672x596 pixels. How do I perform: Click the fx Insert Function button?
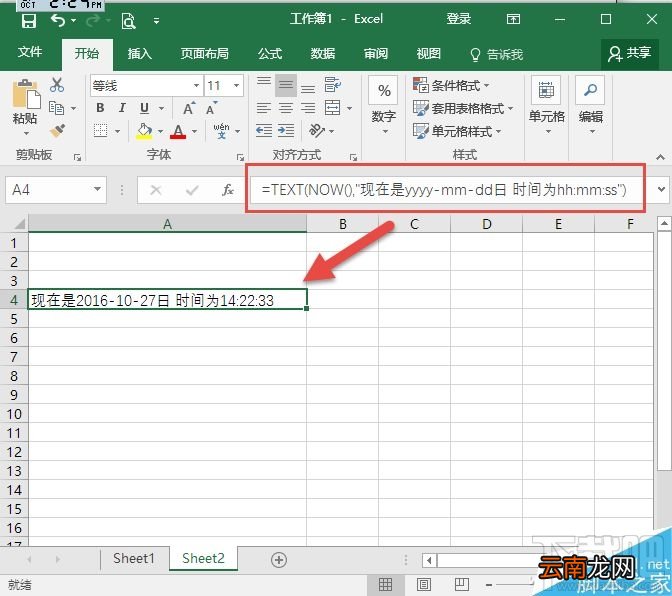pyautogui.click(x=228, y=189)
